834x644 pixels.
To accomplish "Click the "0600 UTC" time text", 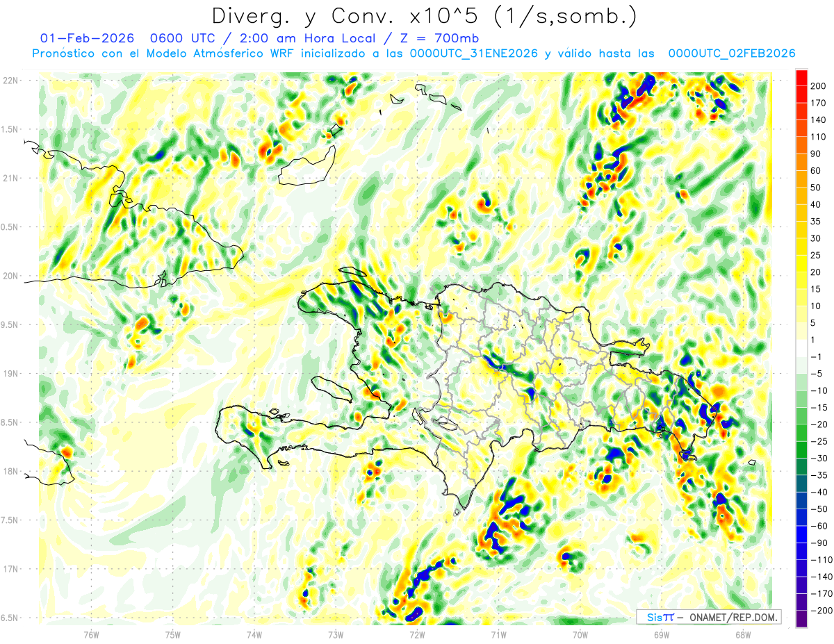I will coord(181,38).
